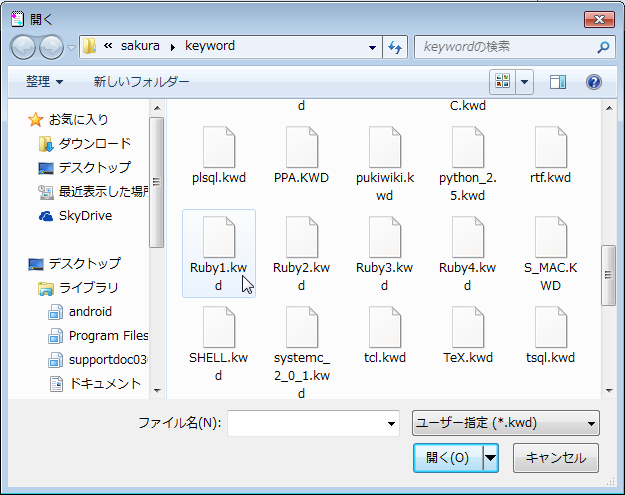Open the ドキュメント library
Viewport: 625px width, 495px height.
[95, 384]
